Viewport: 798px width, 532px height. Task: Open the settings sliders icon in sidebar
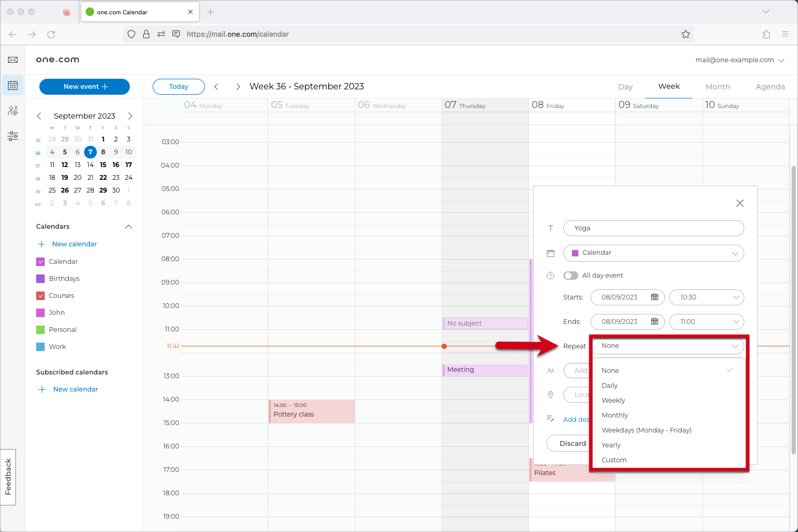13,136
